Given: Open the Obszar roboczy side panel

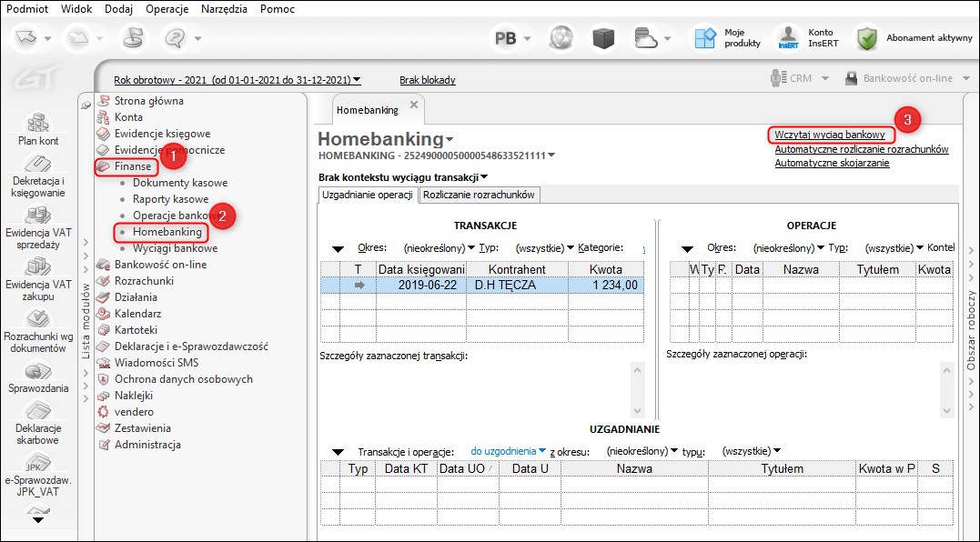Looking at the screenshot, I should coord(971,330).
